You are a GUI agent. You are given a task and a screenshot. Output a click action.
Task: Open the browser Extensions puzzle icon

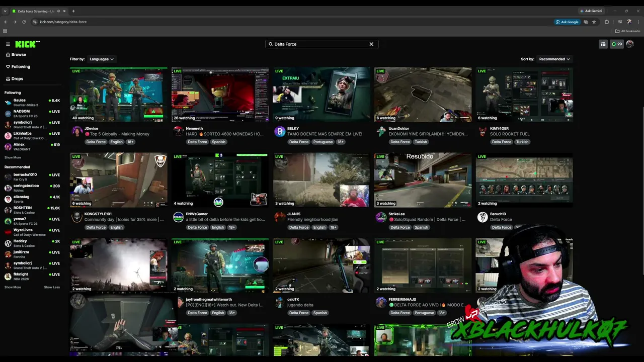click(607, 22)
